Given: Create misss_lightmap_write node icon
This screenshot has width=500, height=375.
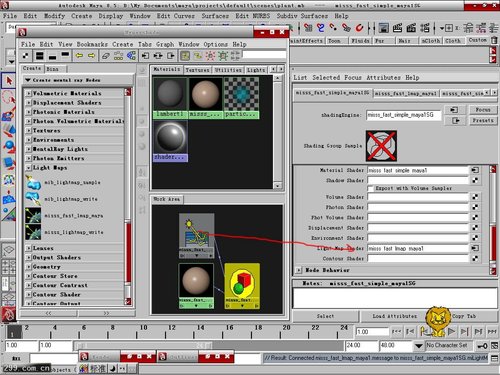Looking at the screenshot, I should 33,232.
